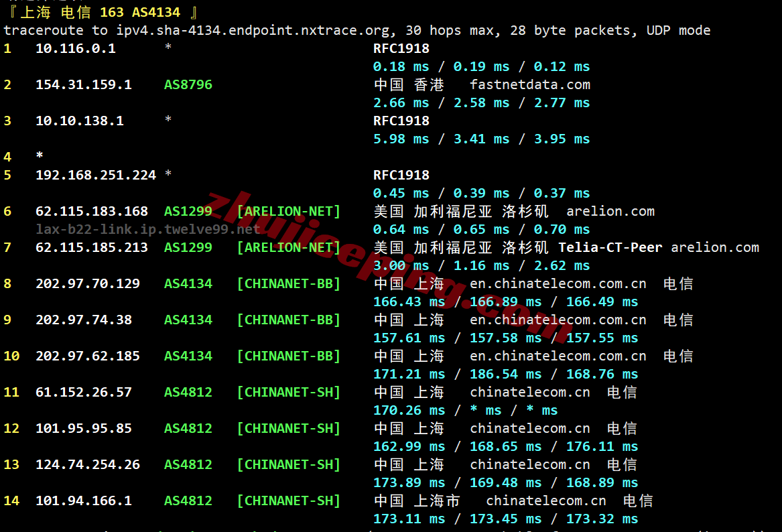Viewport: 782px width, 532px height.
Task: Select the 0.64 ms latency value
Action: pos(401,229)
